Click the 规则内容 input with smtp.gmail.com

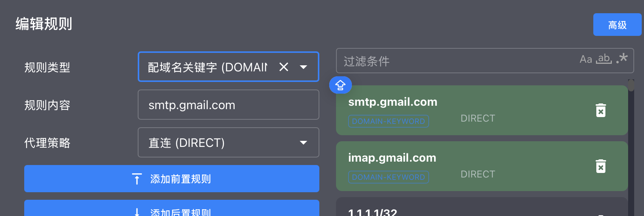coord(229,105)
